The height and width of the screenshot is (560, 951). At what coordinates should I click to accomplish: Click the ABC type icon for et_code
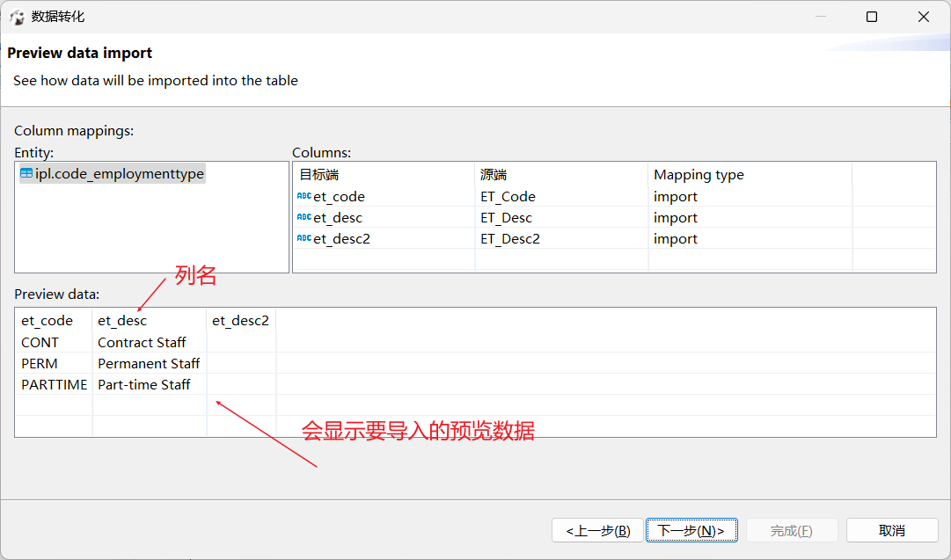pyautogui.click(x=304, y=197)
